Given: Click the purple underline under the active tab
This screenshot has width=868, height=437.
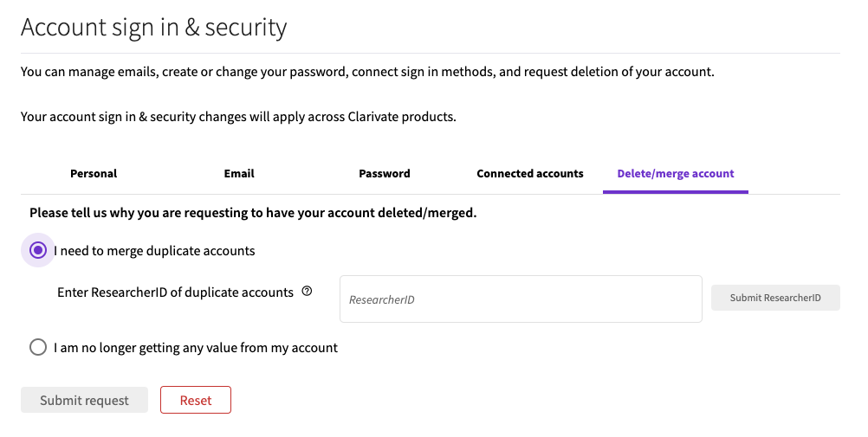Looking at the screenshot, I should pos(676,191).
